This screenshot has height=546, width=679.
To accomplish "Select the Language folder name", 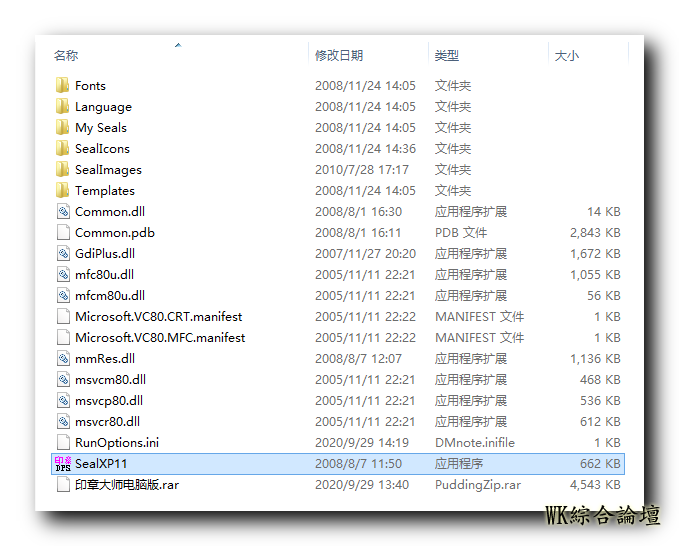I will coord(103,107).
